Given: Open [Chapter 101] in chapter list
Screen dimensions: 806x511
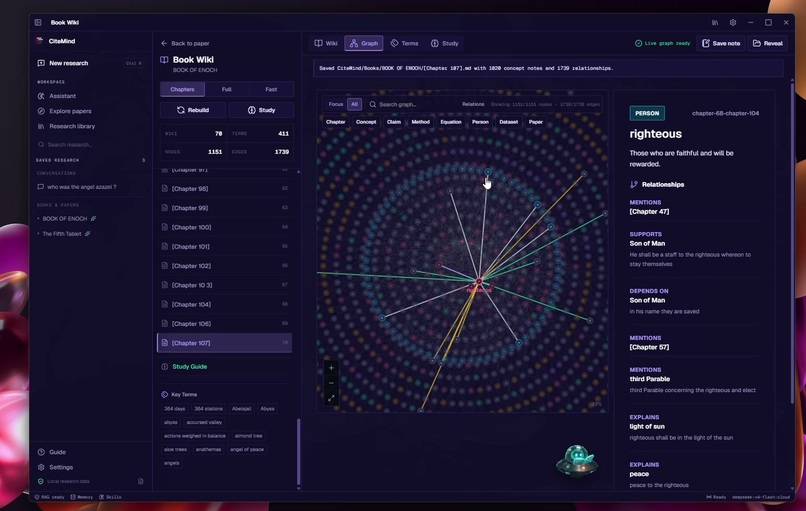Looking at the screenshot, I should point(225,246).
